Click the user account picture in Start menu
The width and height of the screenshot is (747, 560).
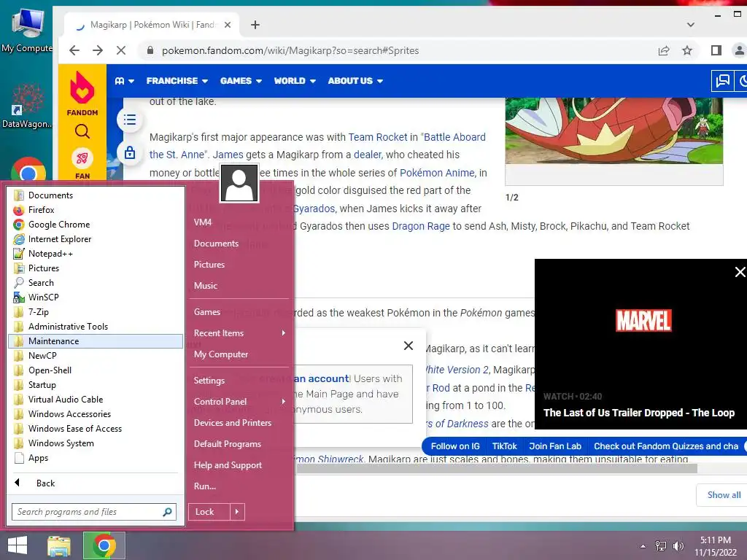pos(239,184)
